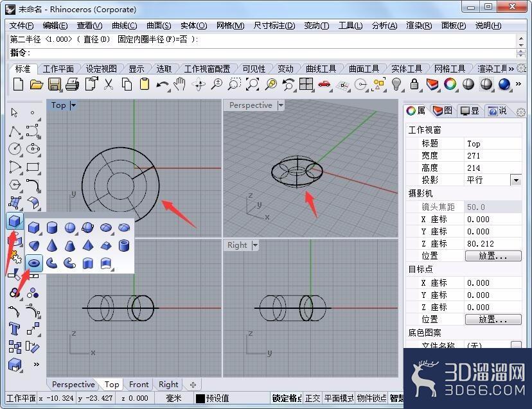The height and width of the screenshot is (409, 532).
Task: Click the Save file icon
Action: [x=54, y=84]
